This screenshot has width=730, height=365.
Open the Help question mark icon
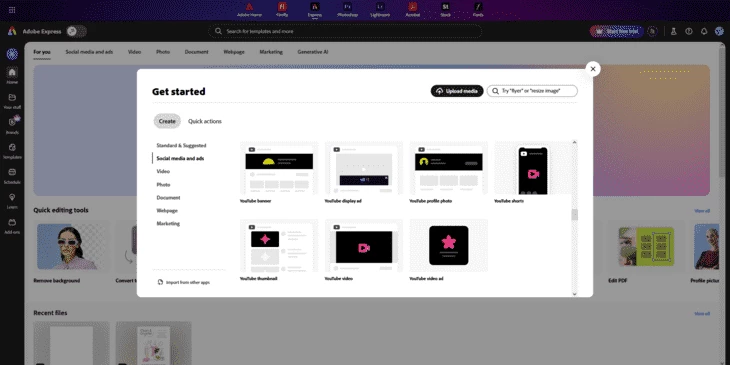tap(689, 31)
